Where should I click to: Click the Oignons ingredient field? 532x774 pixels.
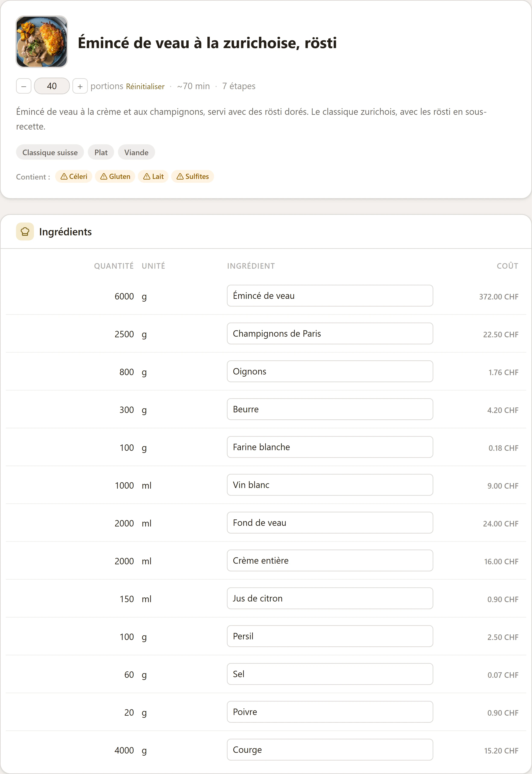[x=330, y=372]
